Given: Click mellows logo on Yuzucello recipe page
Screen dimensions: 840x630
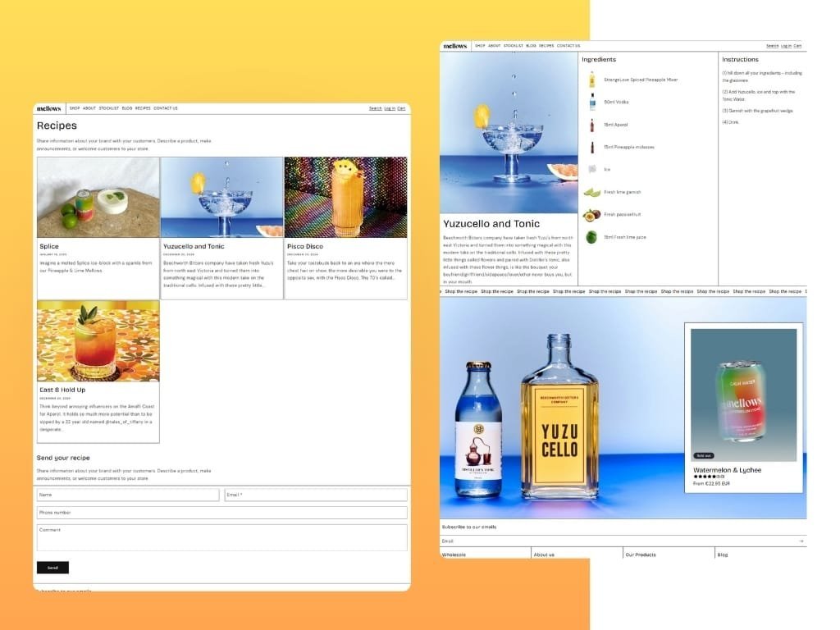Looking at the screenshot, I should [x=454, y=46].
